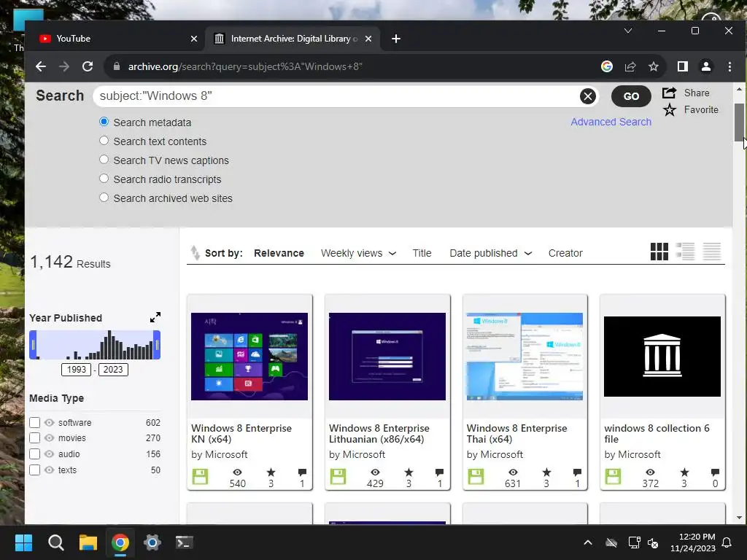
Task: Open File Explorer from taskbar
Action: pos(88,542)
